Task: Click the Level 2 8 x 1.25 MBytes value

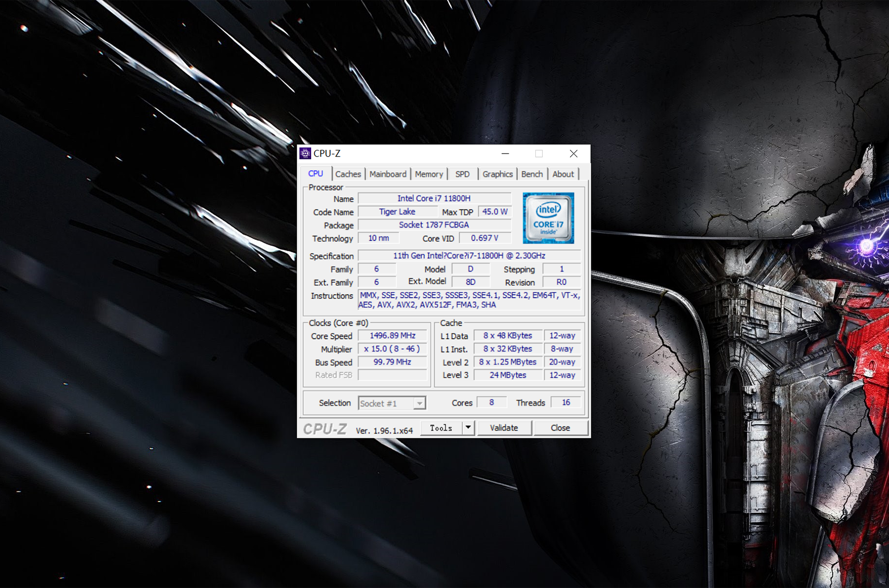Action: 508,362
